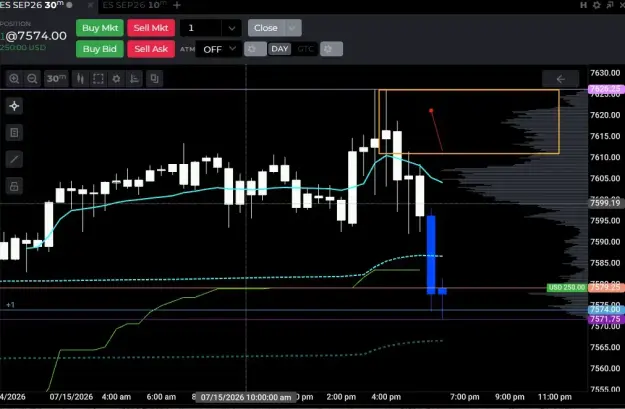Open ATM settings gear beside OFF dropdown
Viewport: 625px width, 409px height.
pos(255,49)
